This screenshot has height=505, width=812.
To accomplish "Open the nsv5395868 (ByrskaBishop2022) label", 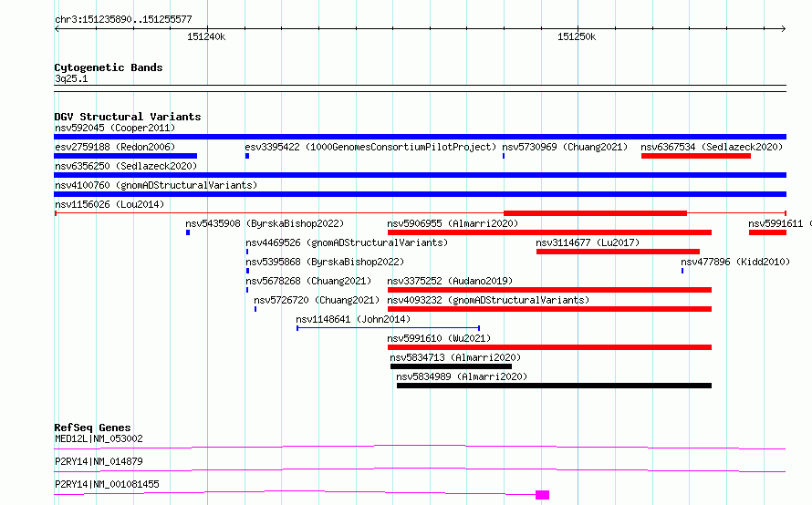I will click(x=325, y=262).
